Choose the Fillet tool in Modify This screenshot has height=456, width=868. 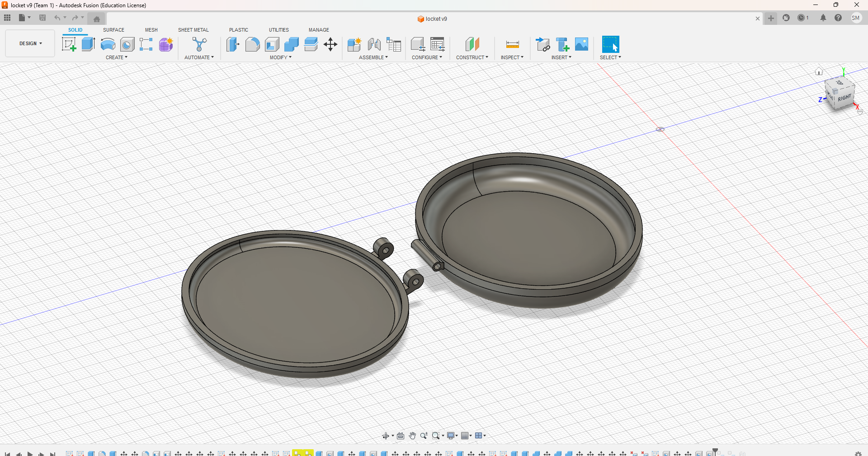tap(252, 44)
